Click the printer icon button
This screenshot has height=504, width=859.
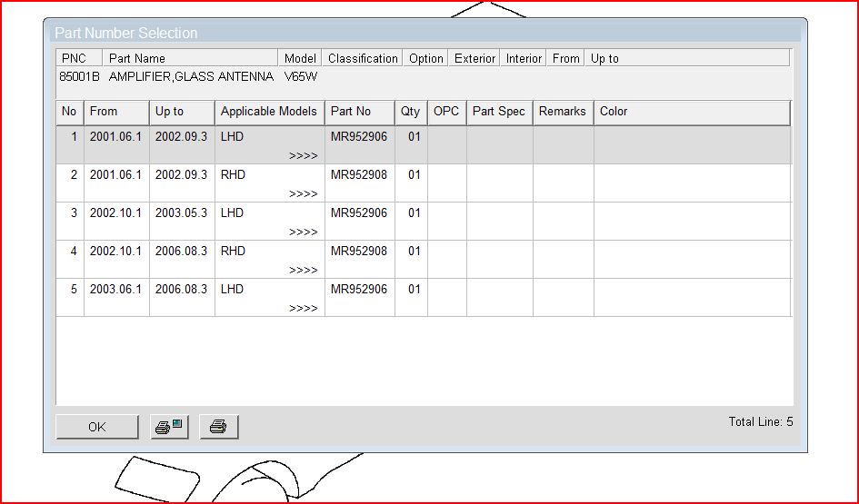(218, 427)
